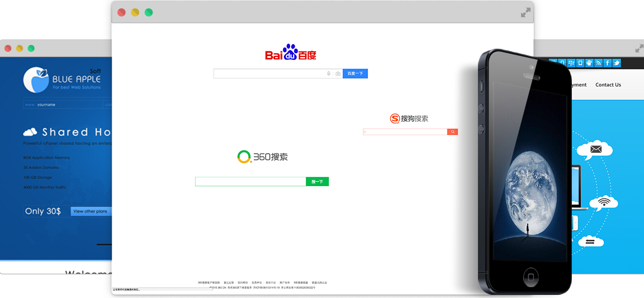Click the mail envelope cloud icon
The height and width of the screenshot is (298, 644).
click(x=595, y=150)
